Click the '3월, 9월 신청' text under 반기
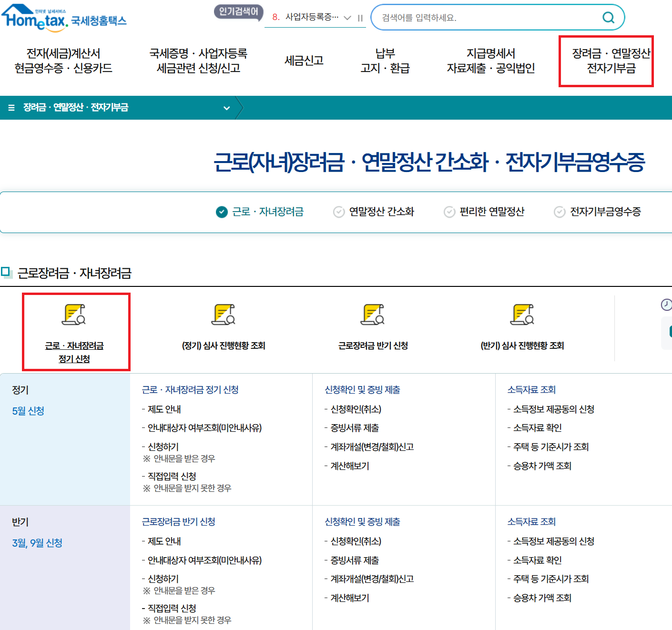Image resolution: width=672 pixels, height=630 pixels. click(x=37, y=543)
